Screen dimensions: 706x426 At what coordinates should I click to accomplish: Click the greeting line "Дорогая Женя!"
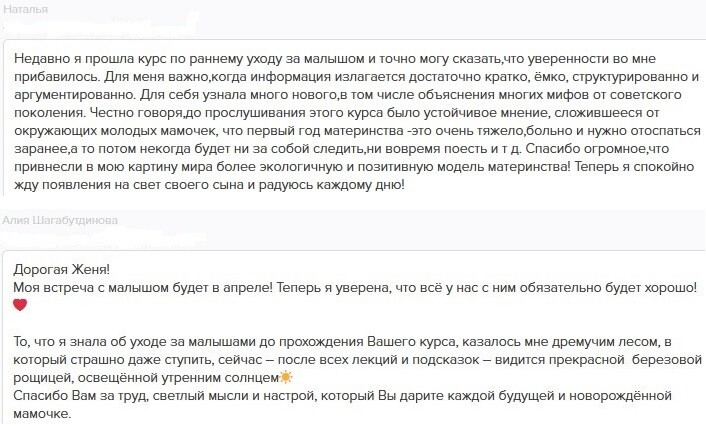coord(61,269)
